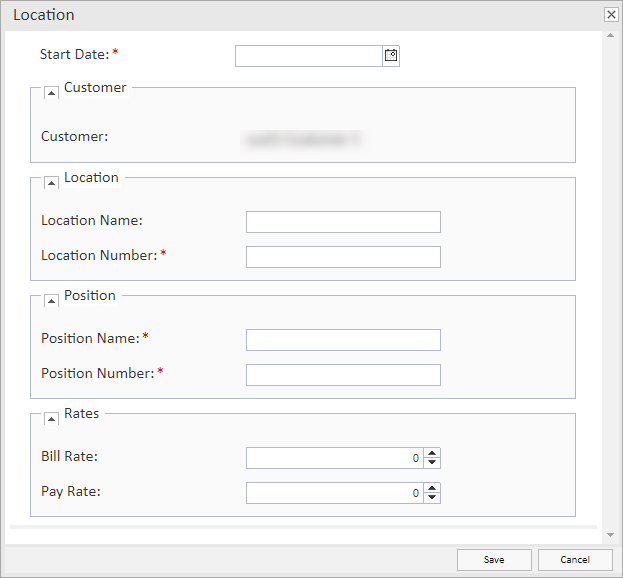Focus the Location Number field
The width and height of the screenshot is (623, 578).
[343, 257]
